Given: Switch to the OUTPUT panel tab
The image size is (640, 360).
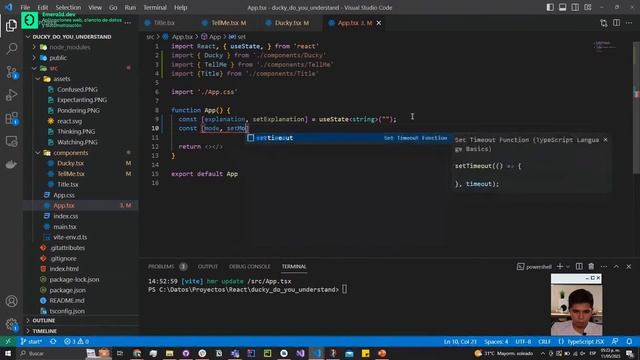Looking at the screenshot, I should point(208,267).
